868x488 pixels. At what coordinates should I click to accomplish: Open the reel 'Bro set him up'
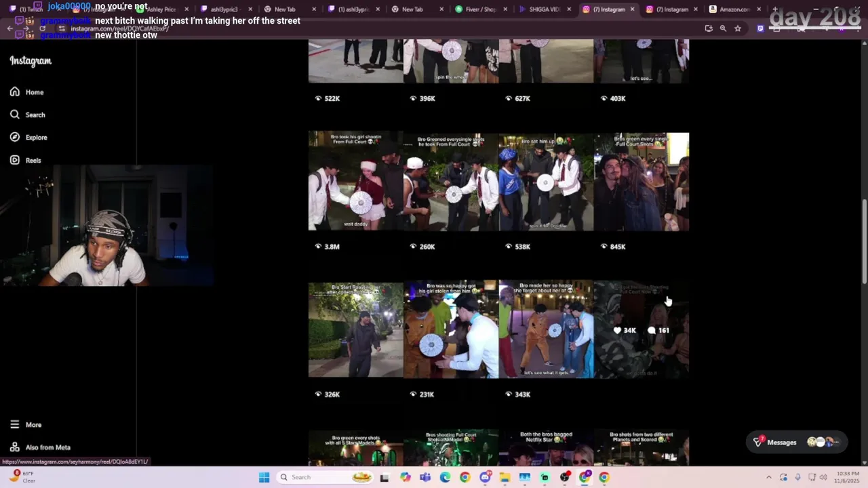(546, 182)
